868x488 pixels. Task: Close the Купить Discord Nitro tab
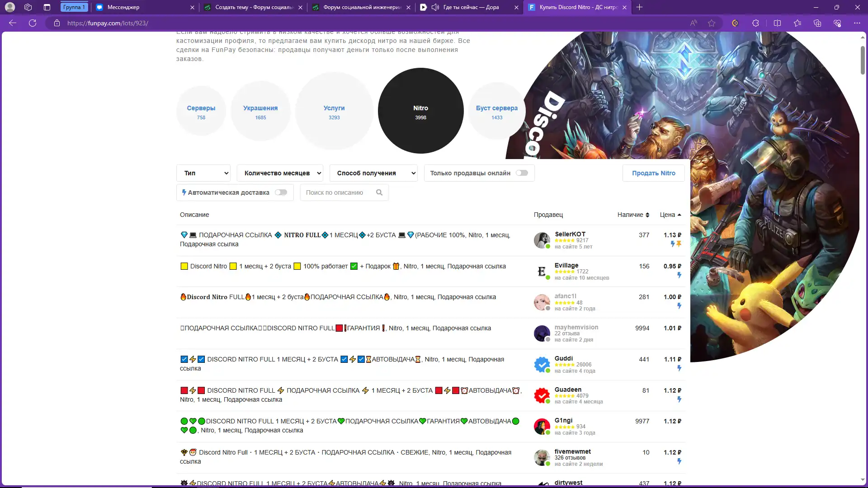point(624,7)
